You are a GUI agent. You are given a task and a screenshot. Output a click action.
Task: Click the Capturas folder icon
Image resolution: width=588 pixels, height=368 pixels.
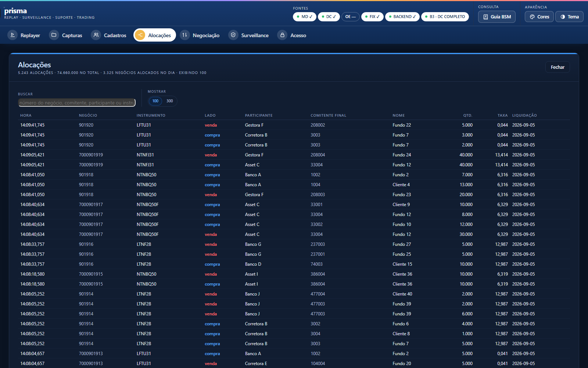point(54,35)
